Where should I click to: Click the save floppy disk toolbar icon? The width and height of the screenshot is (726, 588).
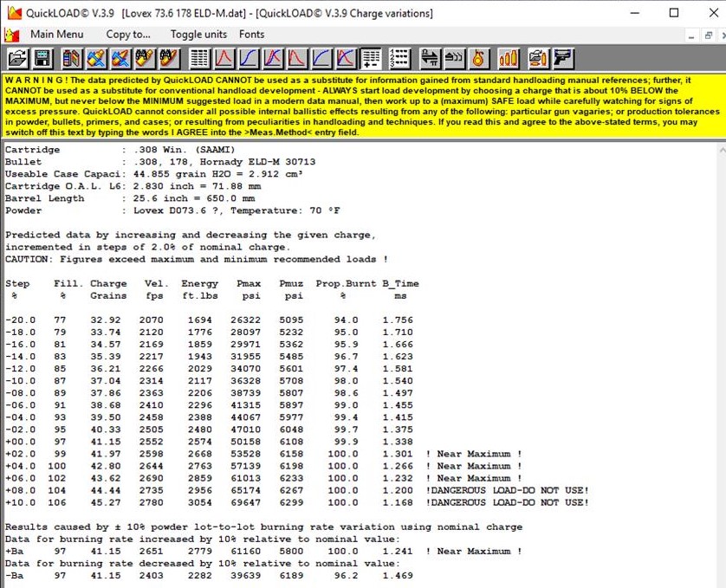pos(42,59)
